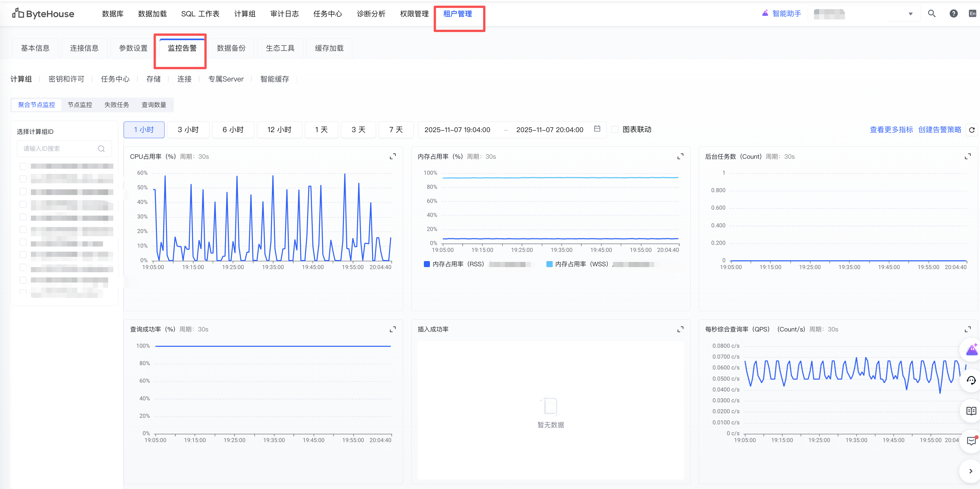Expand the floating sidebar chevron arrow
Image resolution: width=980 pixels, height=489 pixels.
click(x=971, y=471)
